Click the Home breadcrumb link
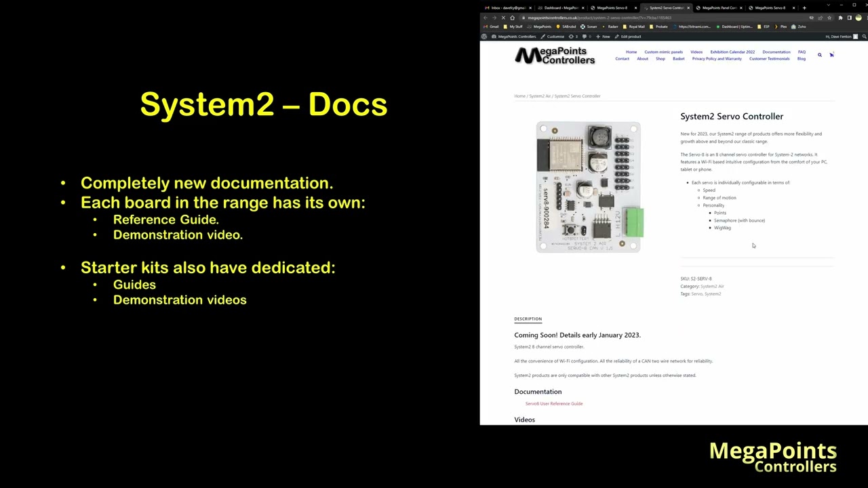The image size is (868, 488). (x=519, y=96)
